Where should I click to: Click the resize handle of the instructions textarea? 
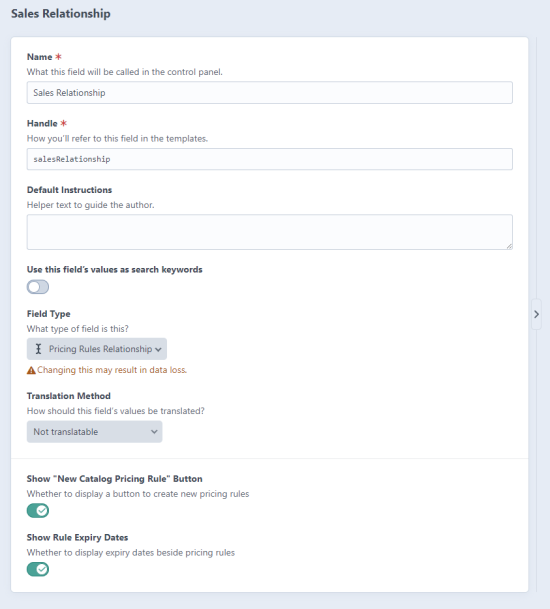[x=509, y=246]
